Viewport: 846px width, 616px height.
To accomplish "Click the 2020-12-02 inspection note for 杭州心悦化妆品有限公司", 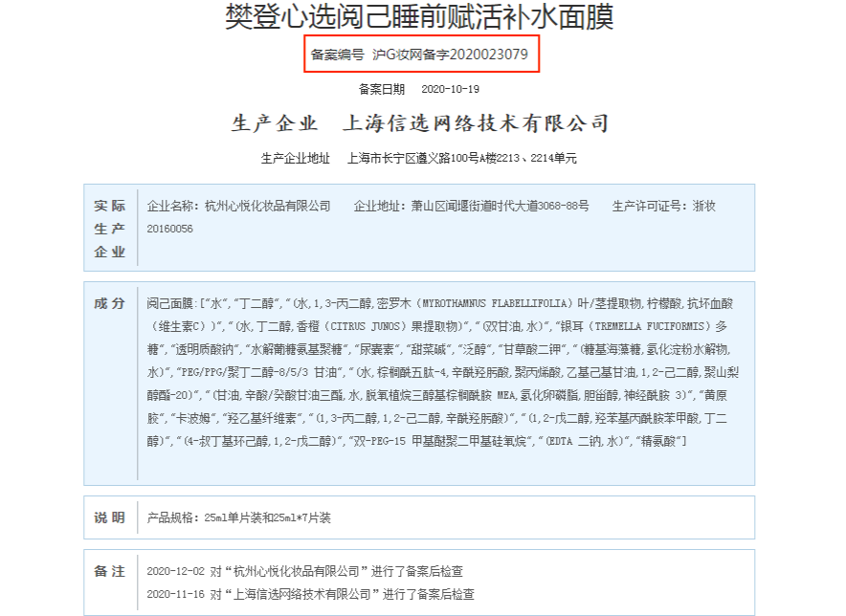I will 305,571.
